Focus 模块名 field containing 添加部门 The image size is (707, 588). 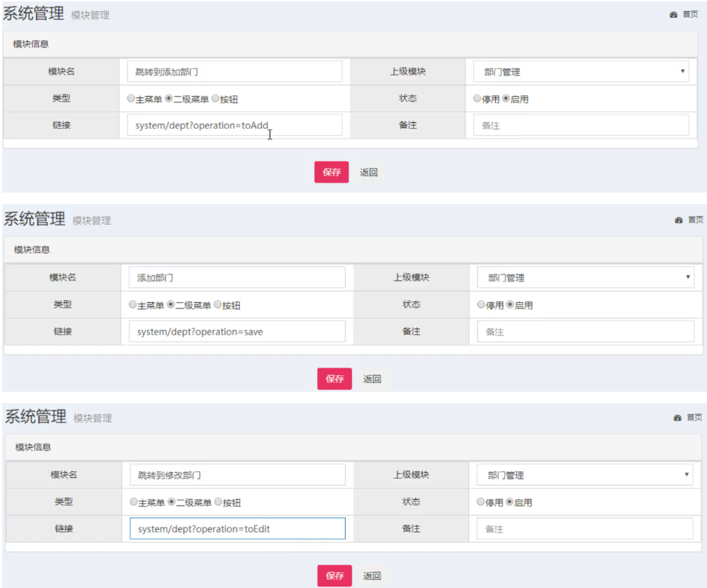point(237,277)
